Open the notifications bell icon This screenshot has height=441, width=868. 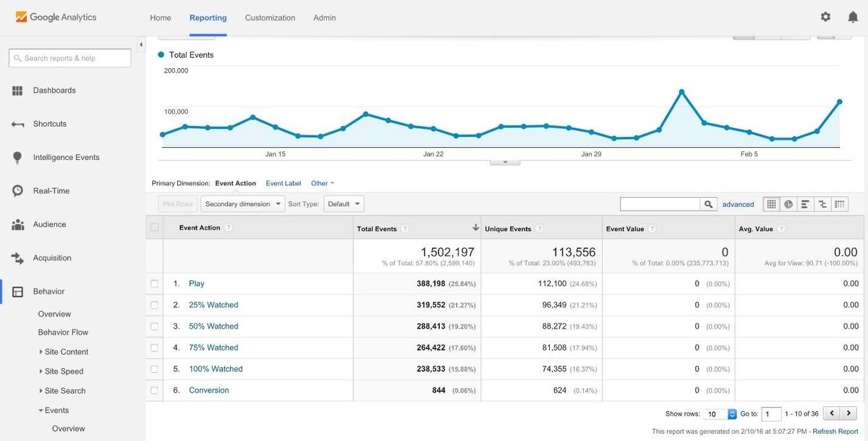(x=853, y=17)
